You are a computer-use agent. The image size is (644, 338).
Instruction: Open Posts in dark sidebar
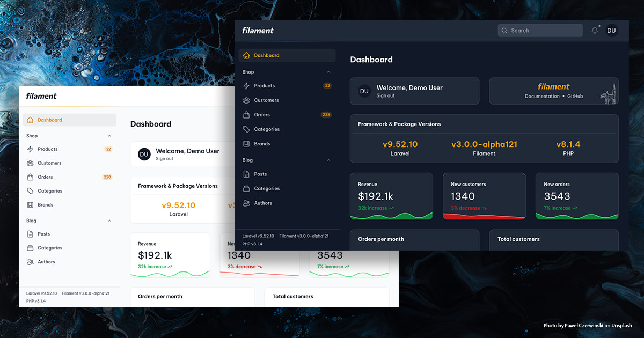[287, 174]
